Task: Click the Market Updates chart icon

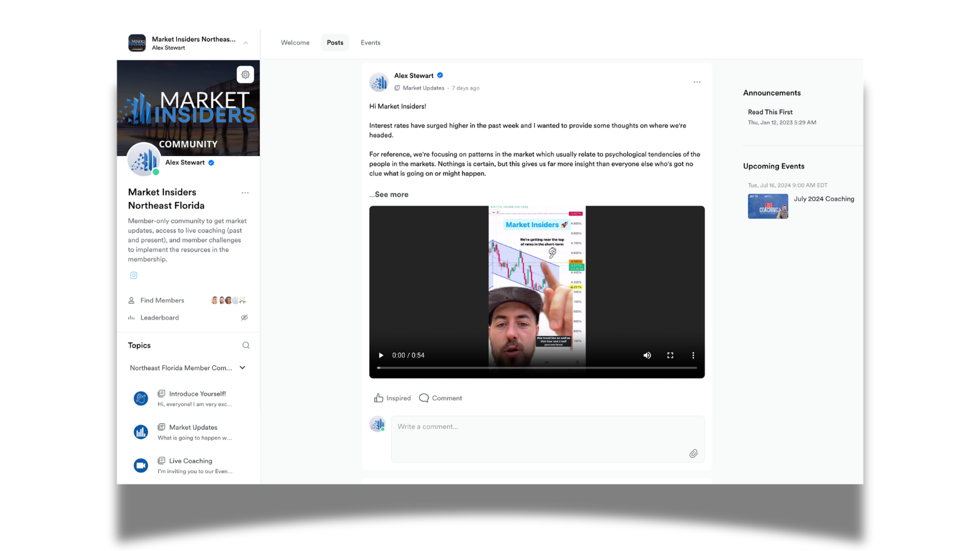Action: (x=141, y=432)
